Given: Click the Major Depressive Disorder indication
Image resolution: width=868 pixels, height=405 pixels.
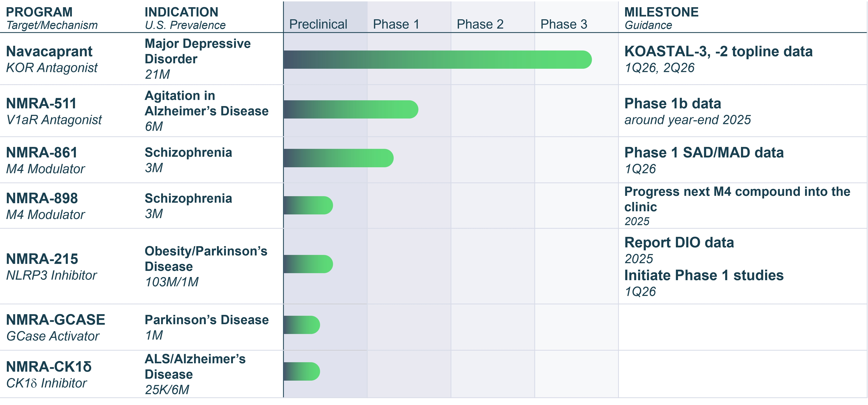Looking at the screenshot, I should click(198, 51).
